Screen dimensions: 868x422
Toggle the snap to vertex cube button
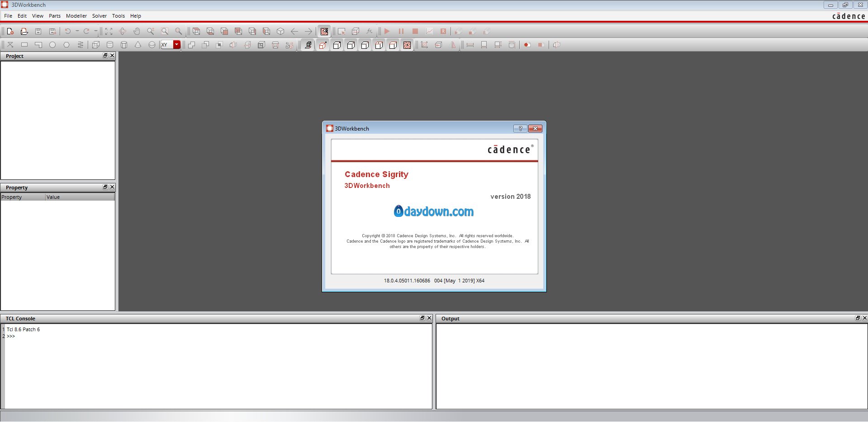click(337, 45)
